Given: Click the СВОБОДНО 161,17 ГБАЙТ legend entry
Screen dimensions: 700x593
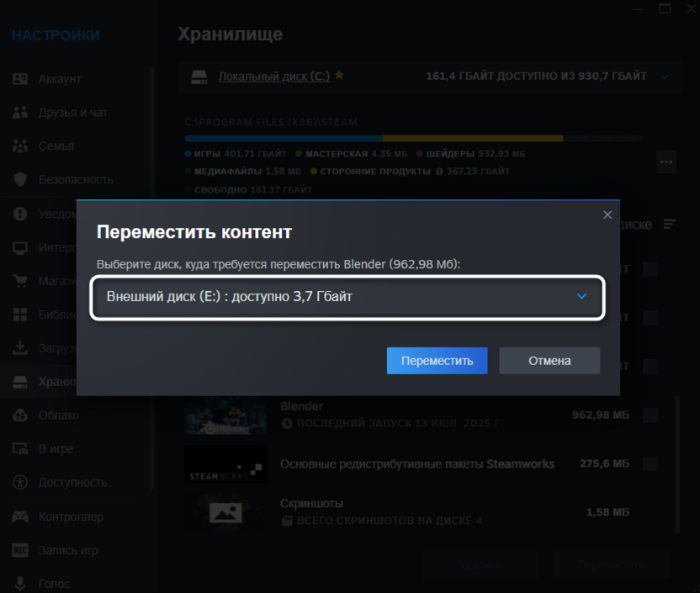Looking at the screenshot, I should (x=249, y=189).
